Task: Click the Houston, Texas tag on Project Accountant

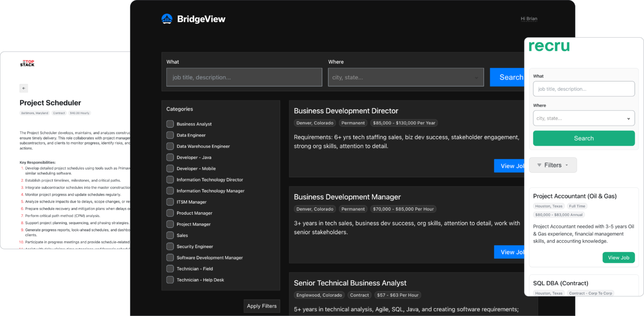Action: pos(549,206)
